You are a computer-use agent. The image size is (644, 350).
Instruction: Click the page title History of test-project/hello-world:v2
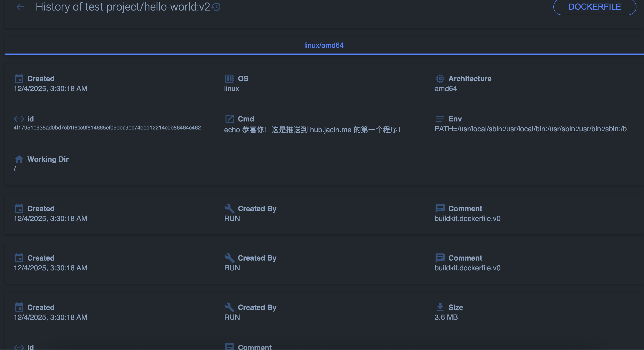122,7
